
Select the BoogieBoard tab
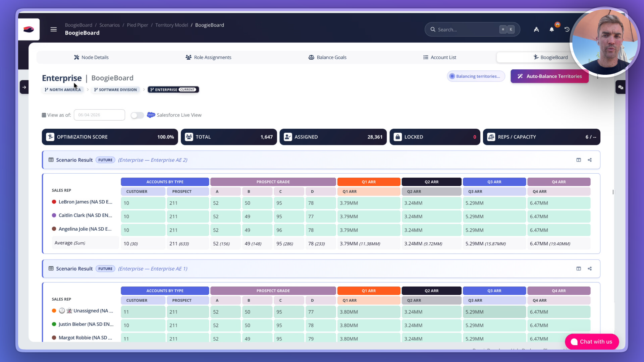tap(550, 57)
